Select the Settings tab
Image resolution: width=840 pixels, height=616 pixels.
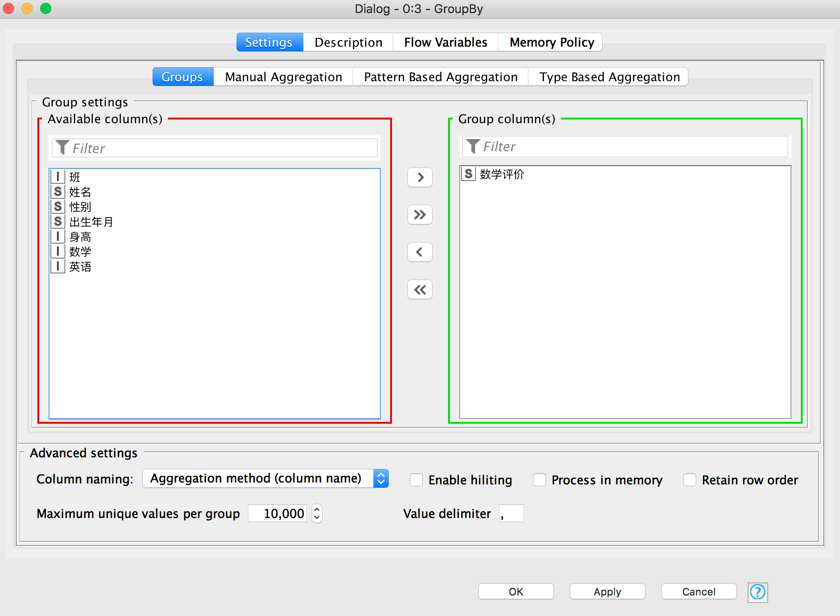click(269, 42)
